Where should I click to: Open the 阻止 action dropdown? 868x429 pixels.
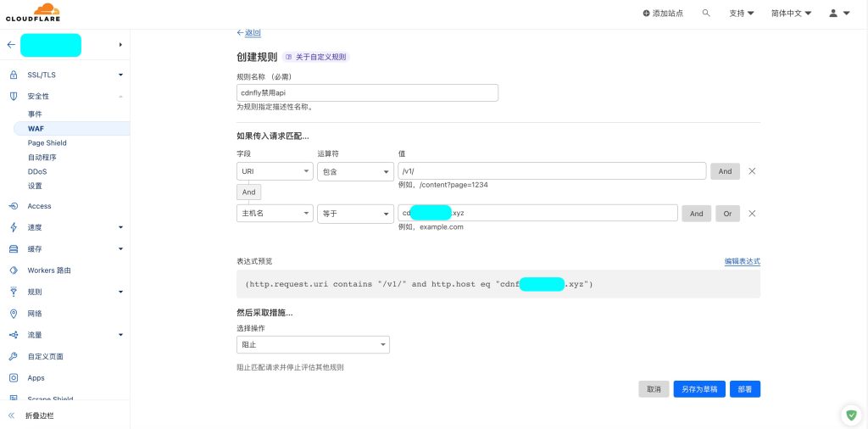coord(313,345)
